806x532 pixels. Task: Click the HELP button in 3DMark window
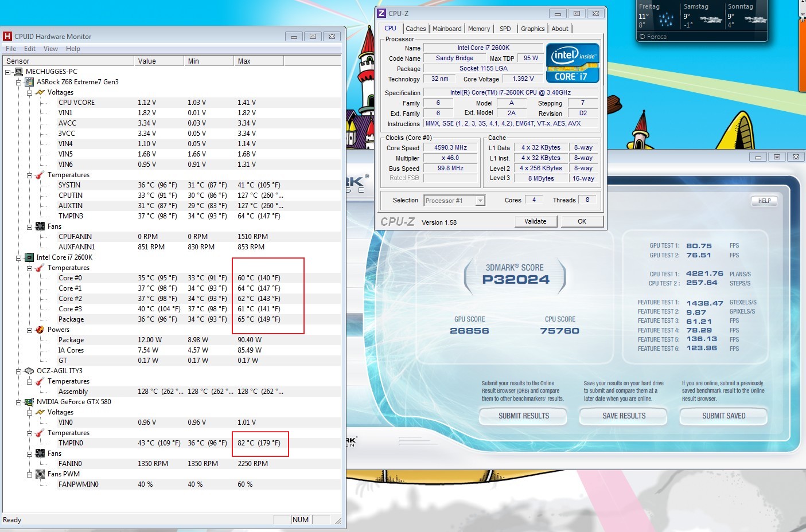(765, 201)
